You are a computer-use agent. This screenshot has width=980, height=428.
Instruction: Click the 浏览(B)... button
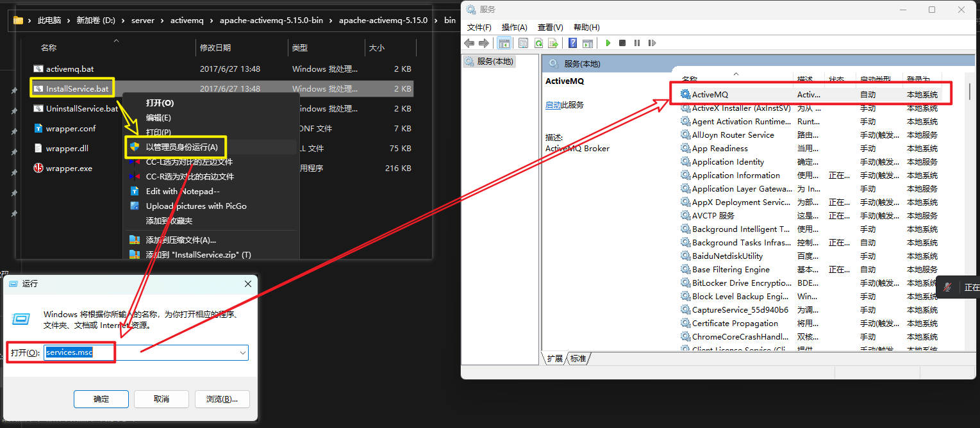222,399
